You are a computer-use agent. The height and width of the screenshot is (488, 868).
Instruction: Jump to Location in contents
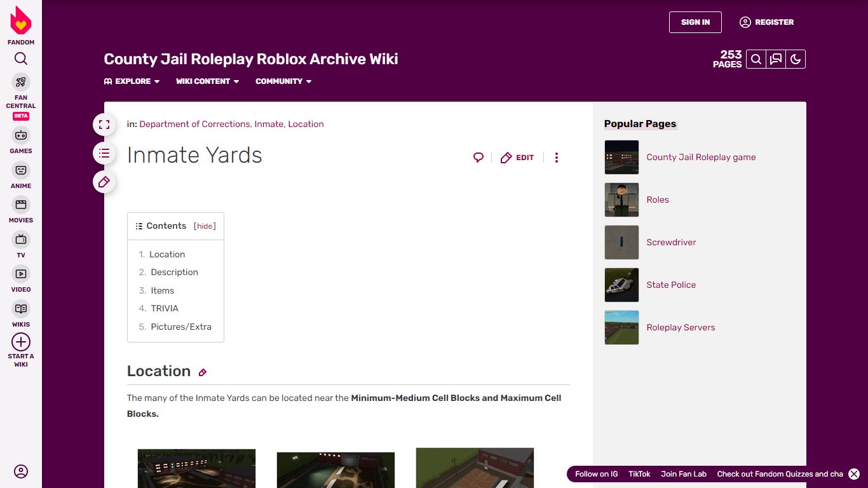pos(167,254)
